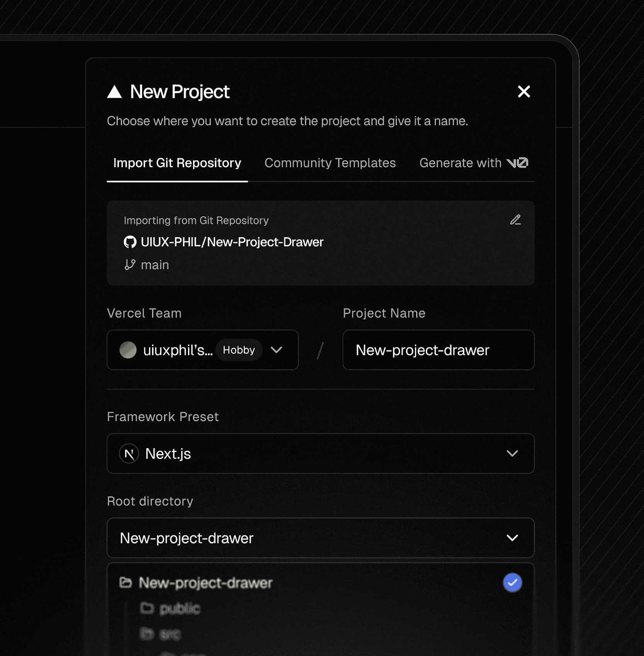This screenshot has width=644, height=656.
Task: Toggle the New-project-drawer folder checkmark
Action: tap(512, 583)
